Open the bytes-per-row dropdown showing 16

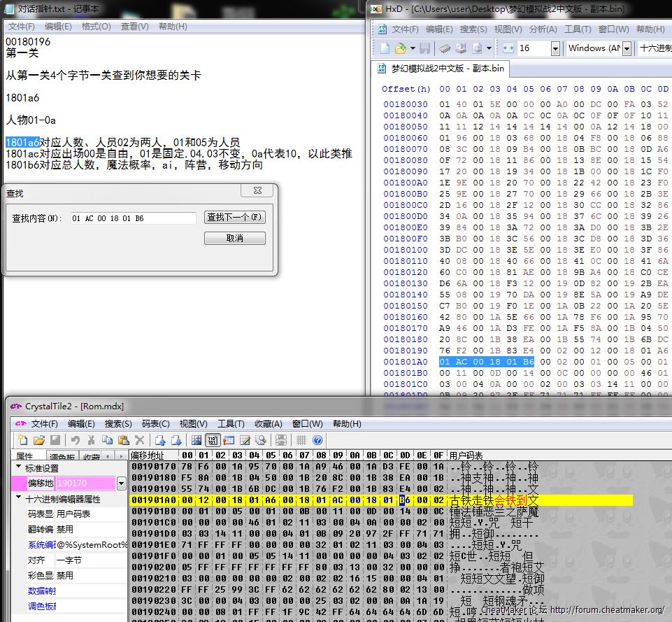coord(555,48)
